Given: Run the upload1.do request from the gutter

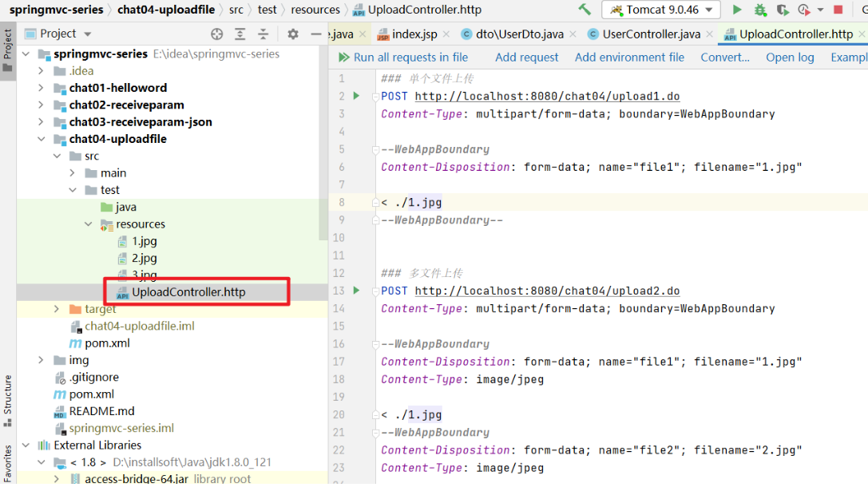Looking at the screenshot, I should pyautogui.click(x=356, y=96).
